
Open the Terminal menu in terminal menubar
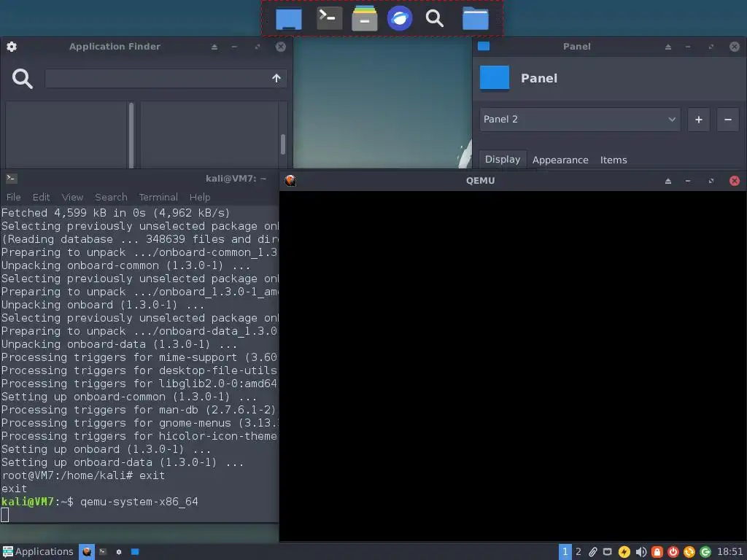[x=158, y=197]
